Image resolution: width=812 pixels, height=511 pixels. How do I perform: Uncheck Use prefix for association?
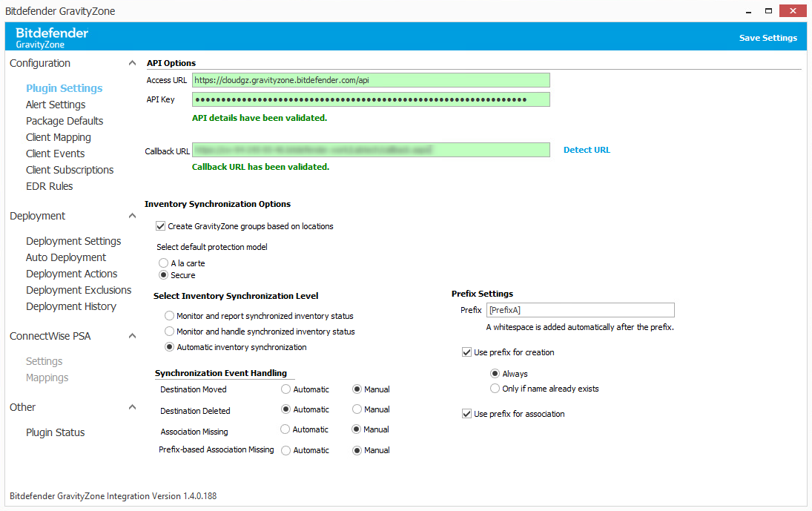466,414
